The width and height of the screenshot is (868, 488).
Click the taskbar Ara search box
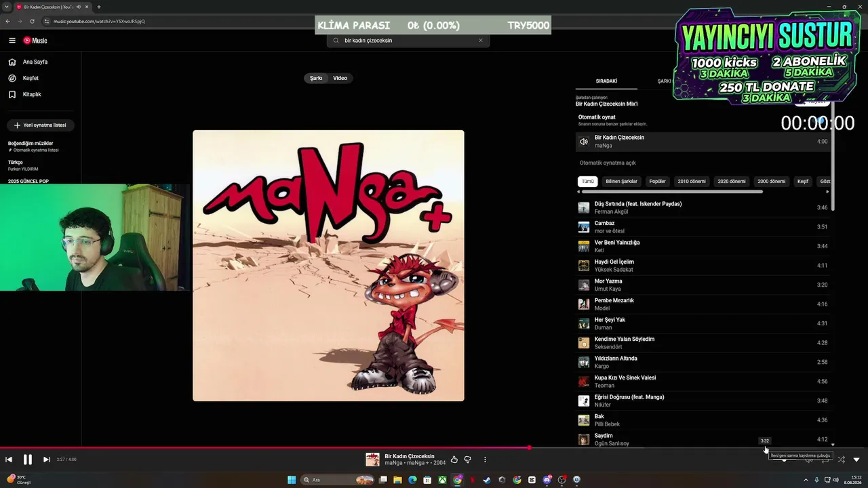click(x=338, y=480)
